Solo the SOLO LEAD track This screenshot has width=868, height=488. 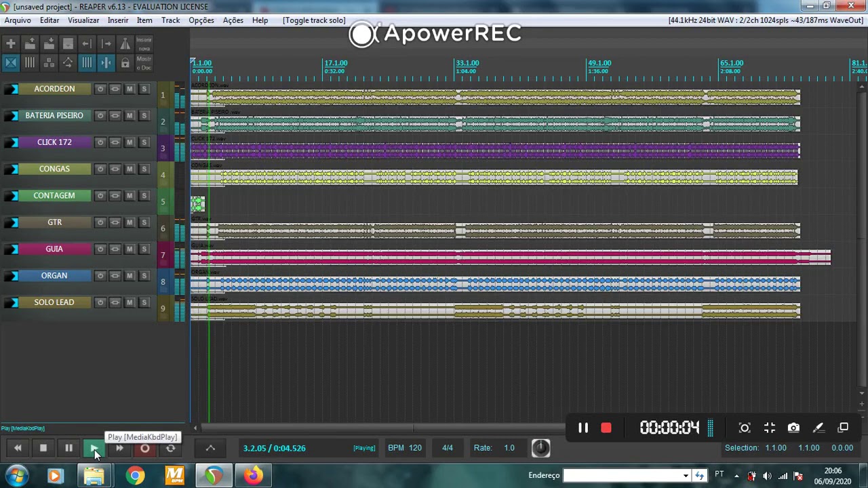(144, 302)
